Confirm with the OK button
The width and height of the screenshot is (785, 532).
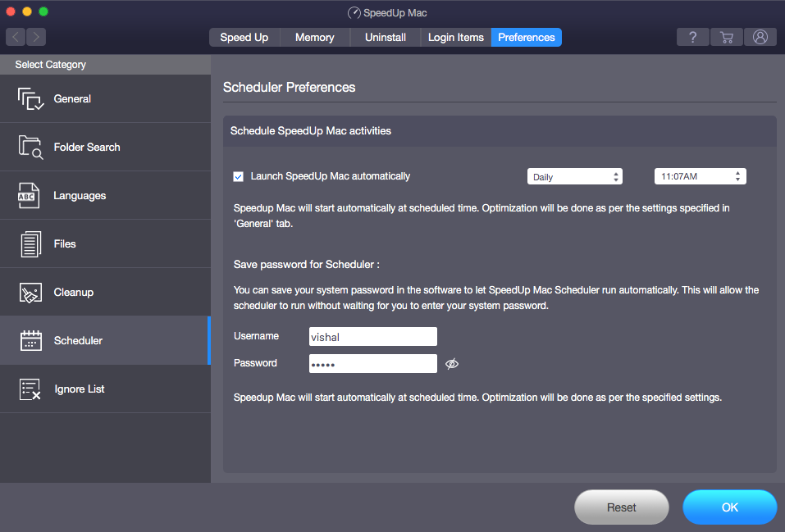[x=729, y=507]
